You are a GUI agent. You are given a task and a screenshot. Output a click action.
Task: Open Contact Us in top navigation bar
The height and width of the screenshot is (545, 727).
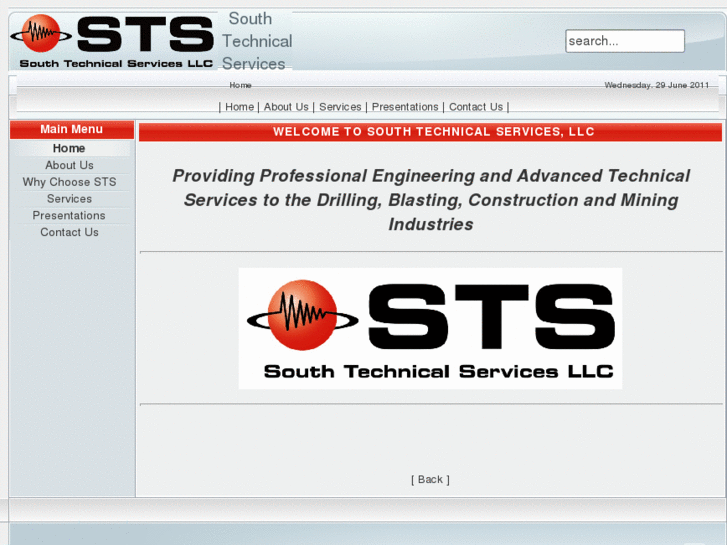476,107
